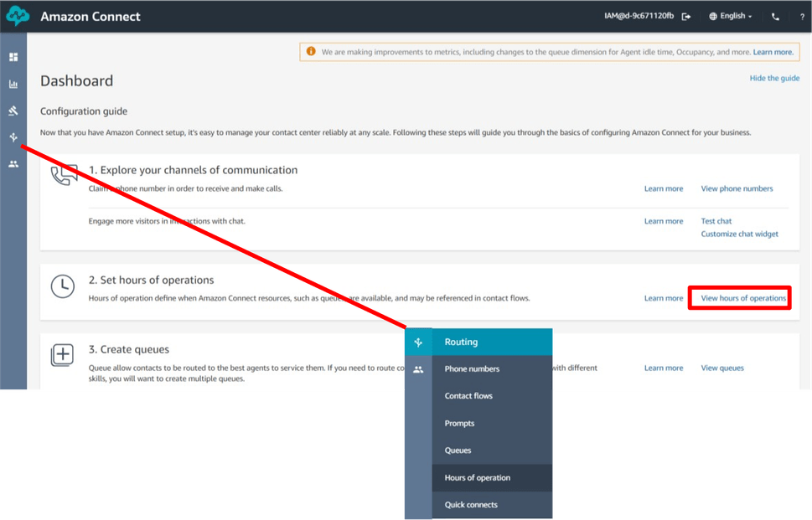Choose Contact flows from the Routing menu
Image resolution: width=812 pixels, height=520 pixels.
click(x=468, y=396)
